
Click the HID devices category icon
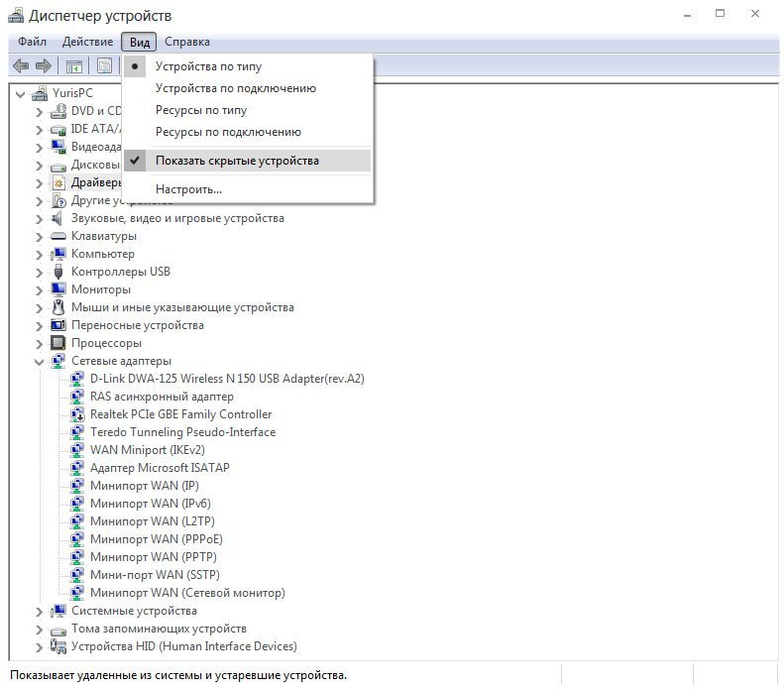click(58, 646)
